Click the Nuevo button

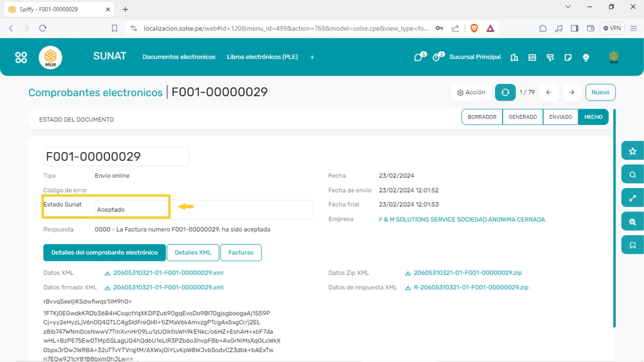(600, 93)
